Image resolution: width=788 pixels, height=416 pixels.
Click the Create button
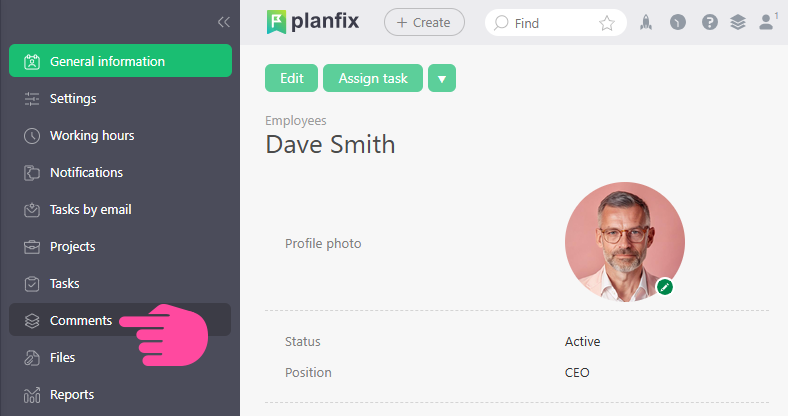pos(424,22)
